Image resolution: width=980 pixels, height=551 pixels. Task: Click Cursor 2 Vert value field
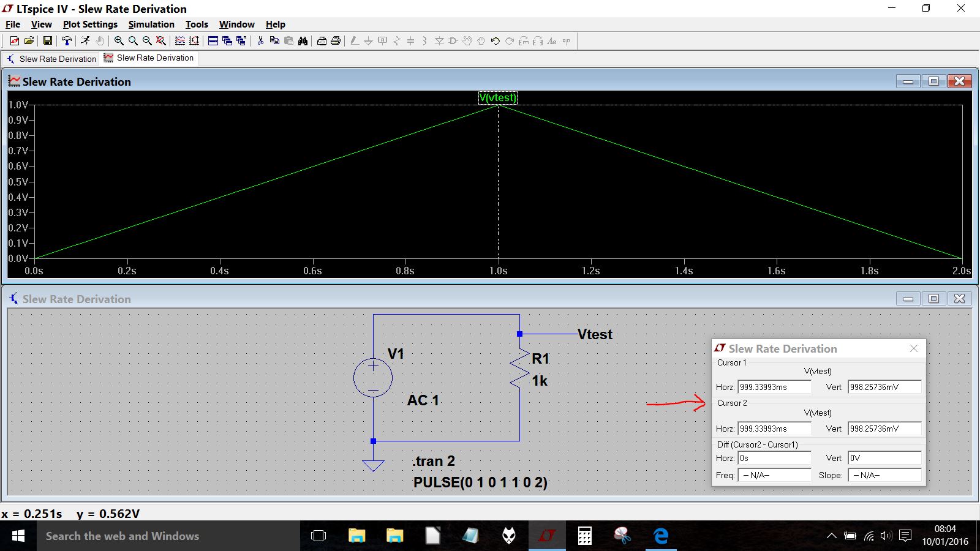(884, 429)
